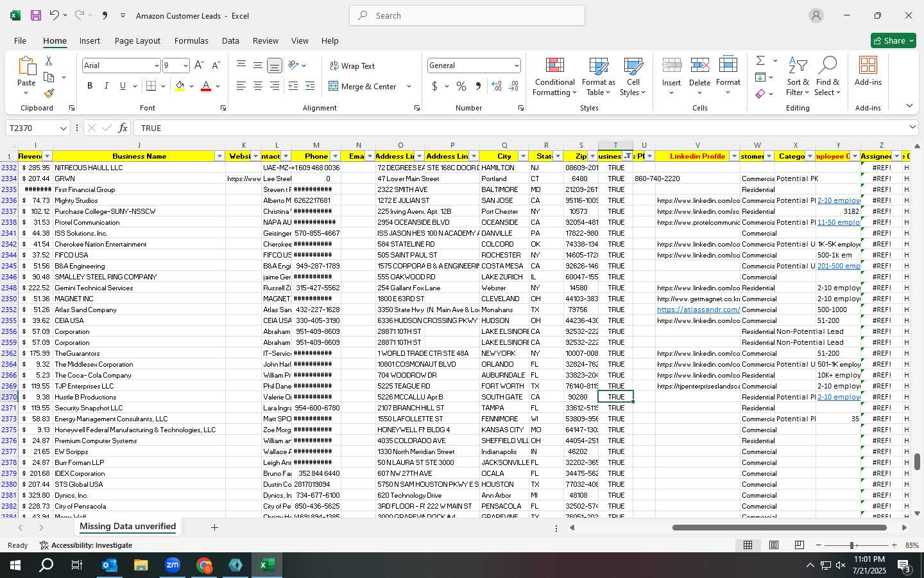Viewport: 924px width, 578px height.
Task: Toggle Bold formatting
Action: (x=90, y=86)
